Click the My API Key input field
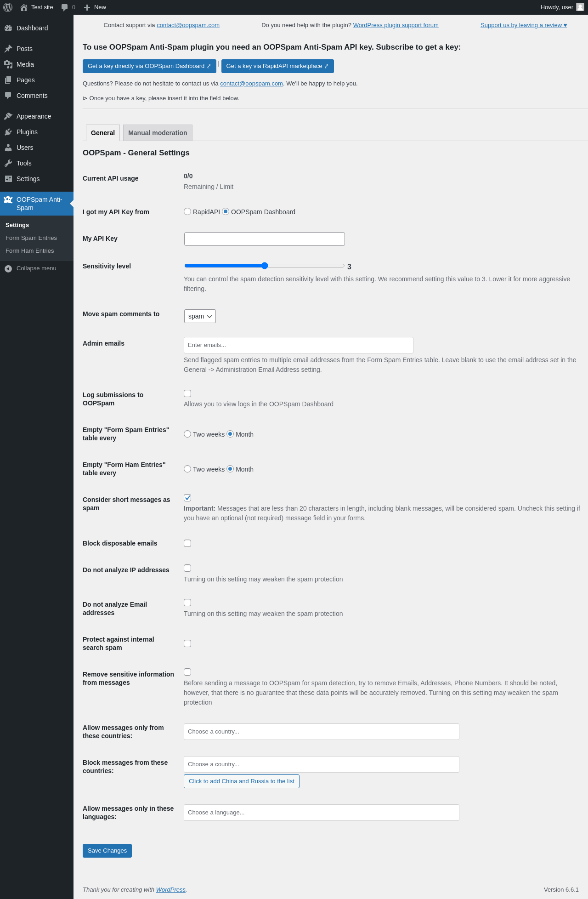Screen dimensions: 588x899 point(264,239)
